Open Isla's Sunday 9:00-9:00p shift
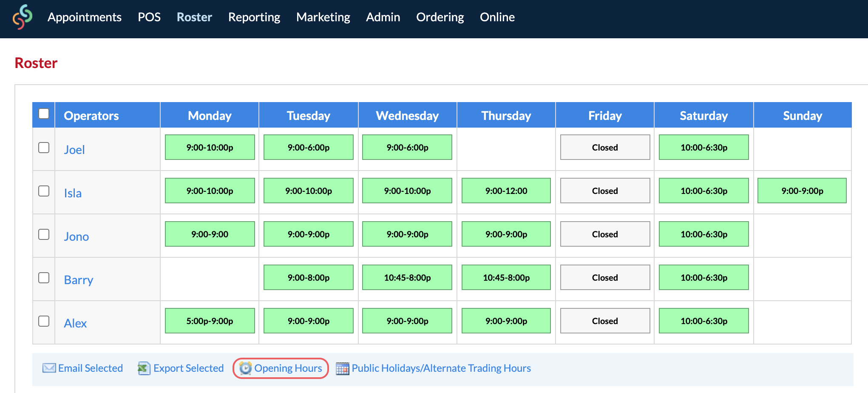This screenshot has width=868, height=393. [x=802, y=191]
